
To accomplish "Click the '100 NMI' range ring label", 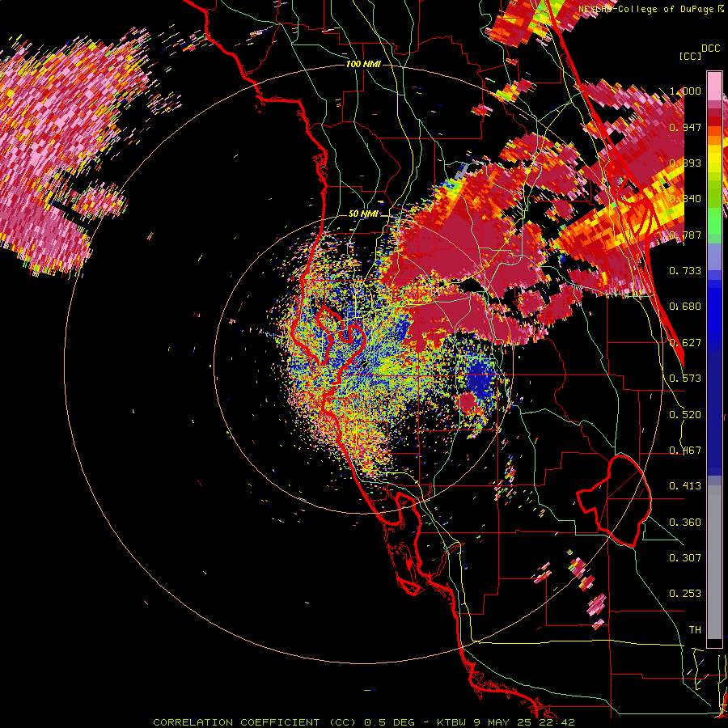I will pyautogui.click(x=363, y=64).
